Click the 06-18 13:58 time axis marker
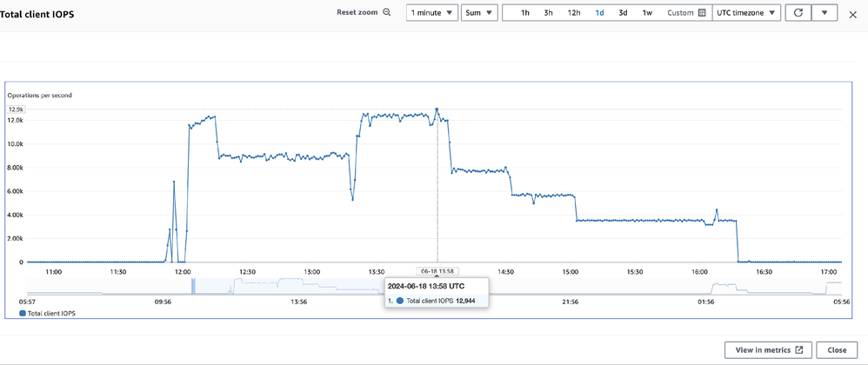868x365 pixels. pyautogui.click(x=437, y=271)
